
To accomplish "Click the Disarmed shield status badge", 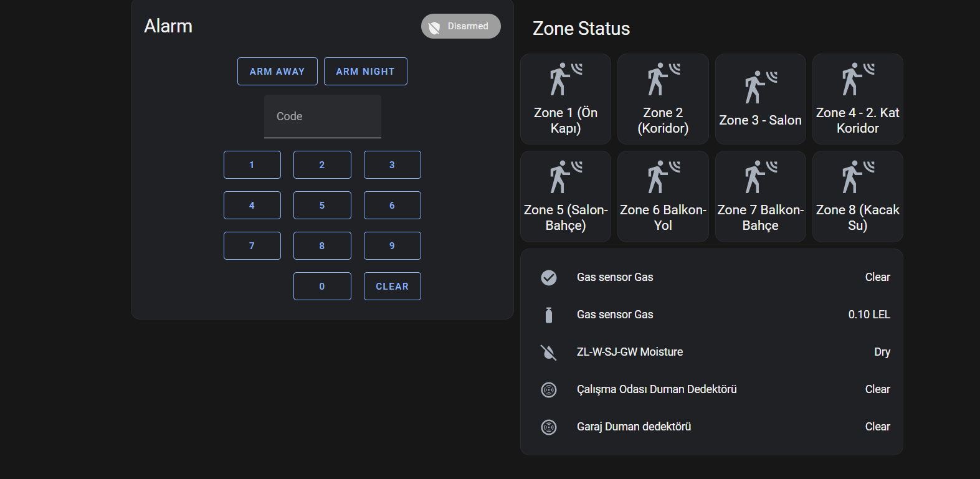I will tap(460, 26).
